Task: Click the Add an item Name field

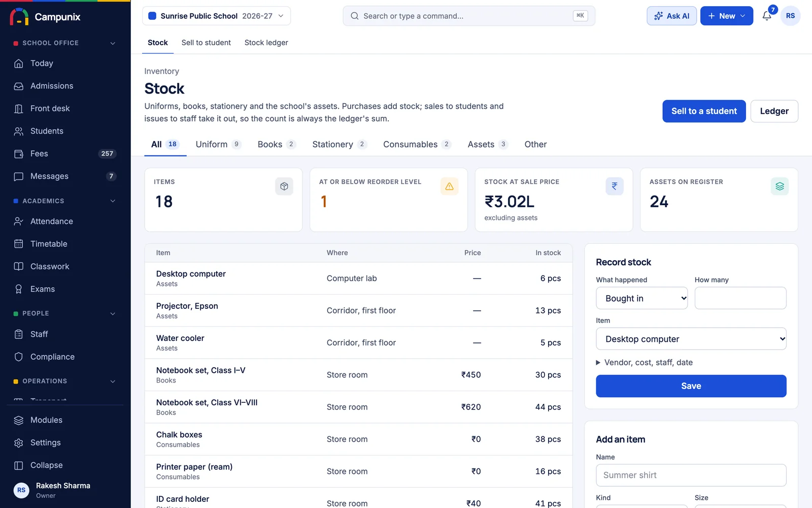Action: [691, 475]
